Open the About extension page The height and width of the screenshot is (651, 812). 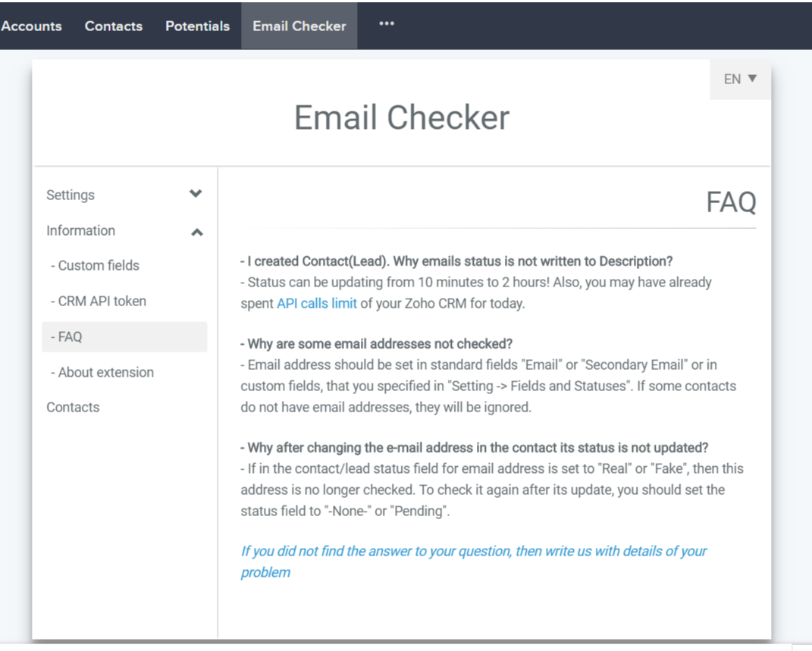102,372
